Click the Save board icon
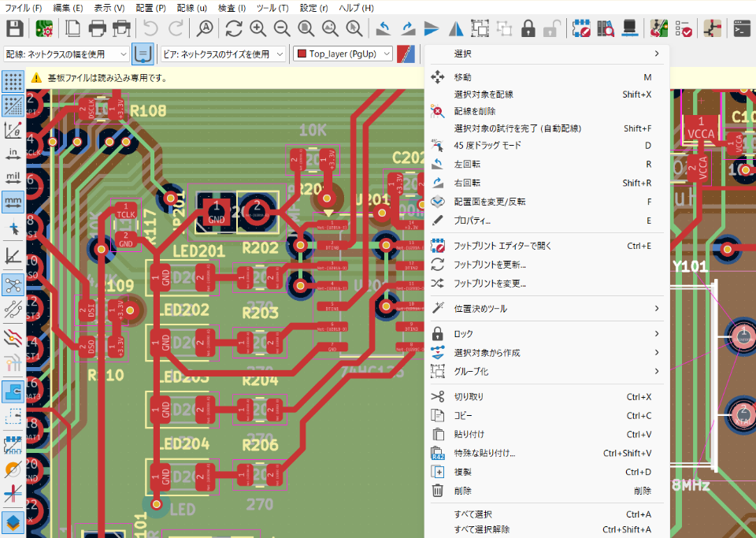756x538 pixels. coord(14,29)
